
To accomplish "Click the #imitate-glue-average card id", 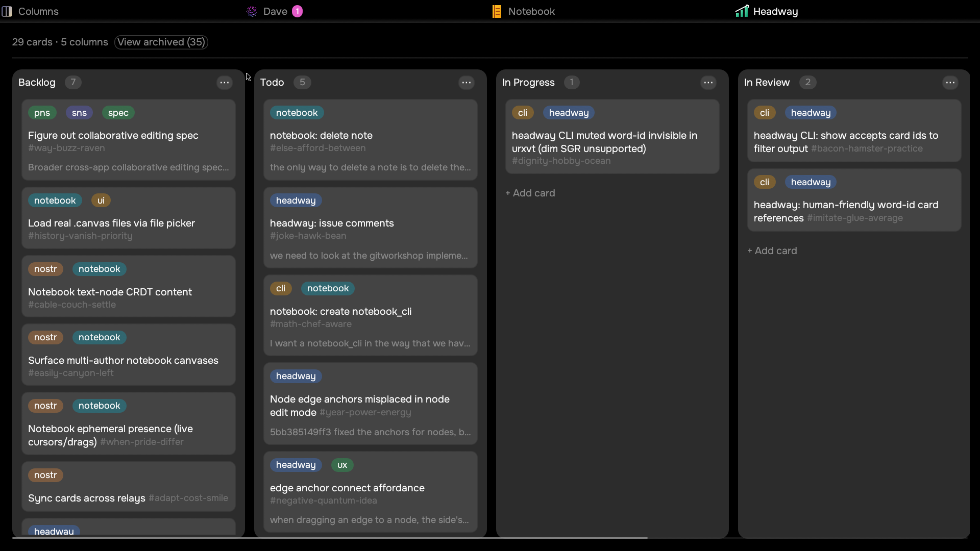I will click(855, 218).
